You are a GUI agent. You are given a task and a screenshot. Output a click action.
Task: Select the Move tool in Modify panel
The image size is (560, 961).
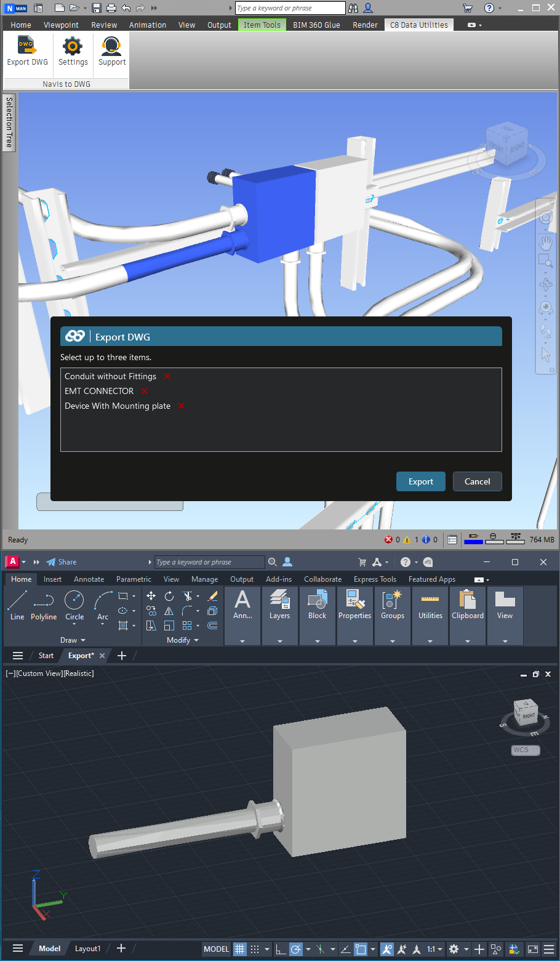click(x=151, y=596)
